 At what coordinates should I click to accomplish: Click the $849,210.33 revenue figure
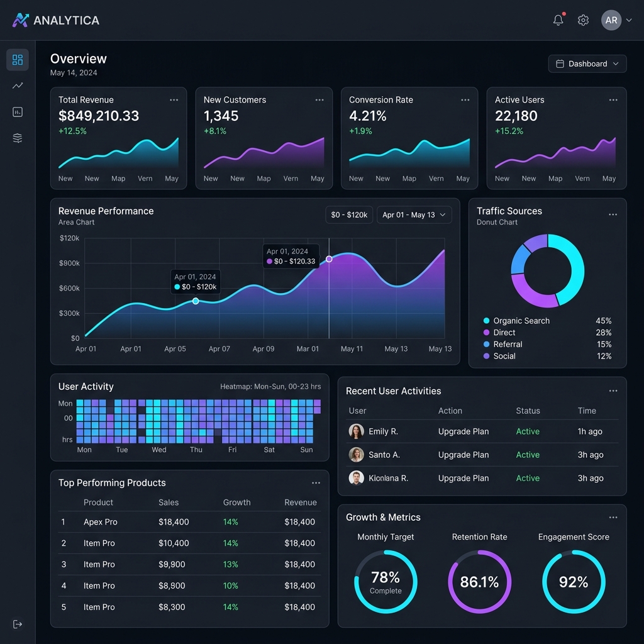tap(99, 116)
